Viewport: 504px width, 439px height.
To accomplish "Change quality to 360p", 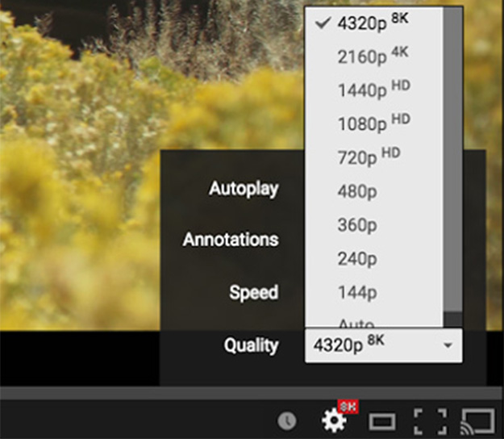I will [357, 225].
